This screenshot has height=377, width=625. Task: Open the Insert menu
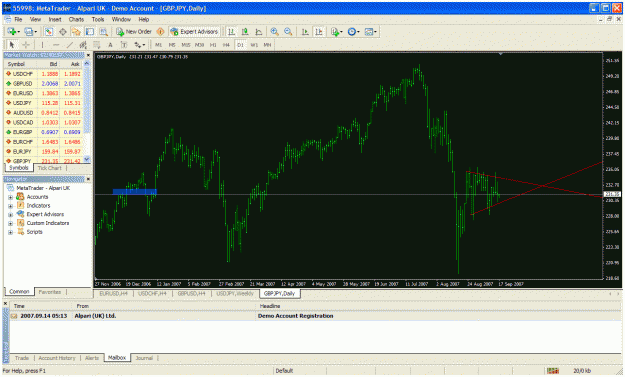(55, 19)
